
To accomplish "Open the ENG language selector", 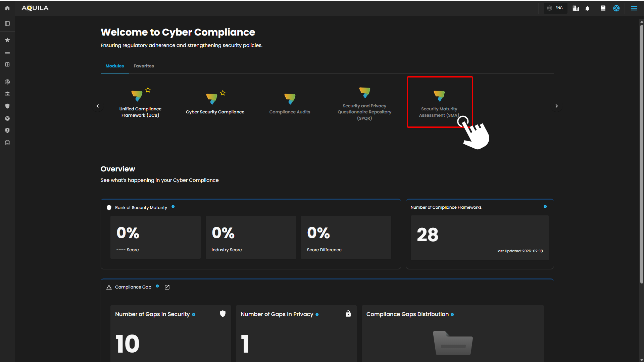I will 555,8.
